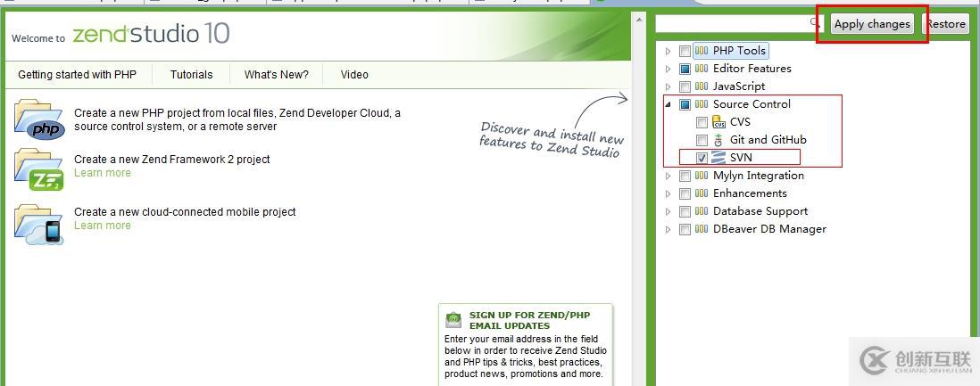
Task: Click the Sign up for Zend/PHP email updates heading
Action: point(529,320)
